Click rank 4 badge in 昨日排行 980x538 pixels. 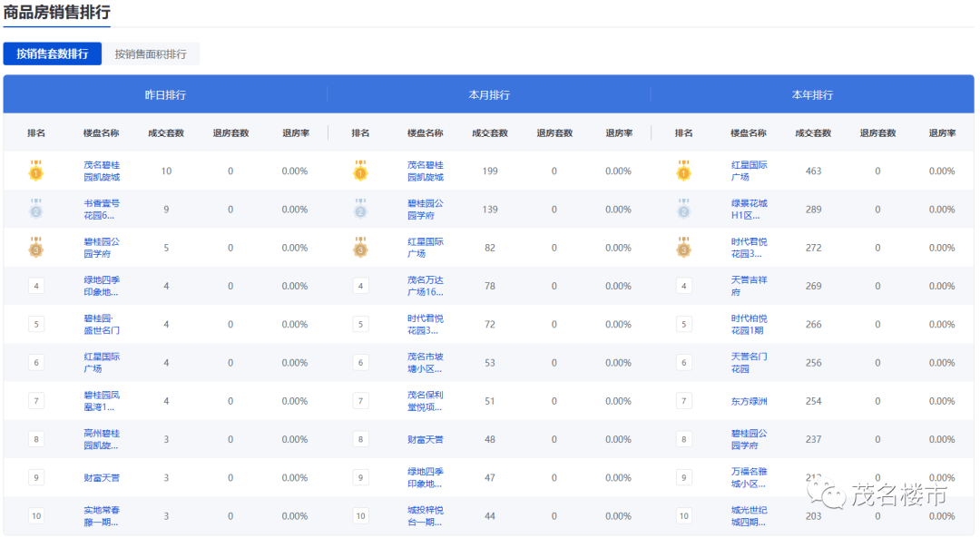36,286
